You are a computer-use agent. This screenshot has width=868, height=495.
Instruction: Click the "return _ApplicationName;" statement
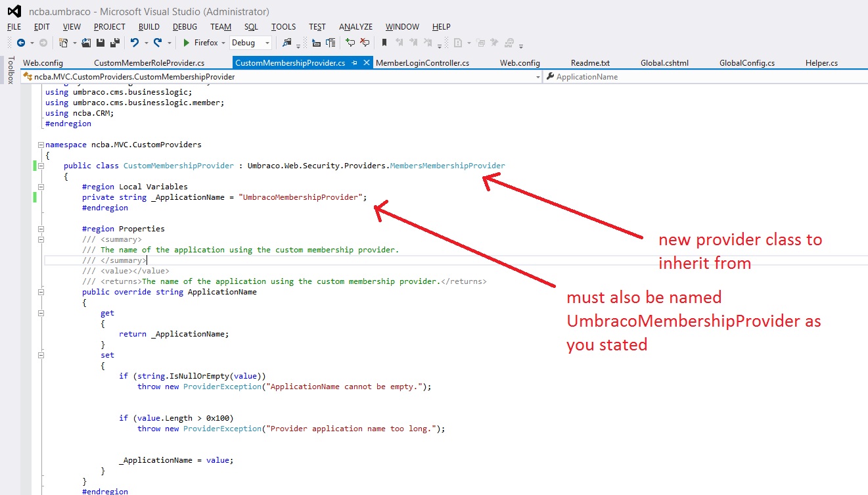click(x=174, y=334)
